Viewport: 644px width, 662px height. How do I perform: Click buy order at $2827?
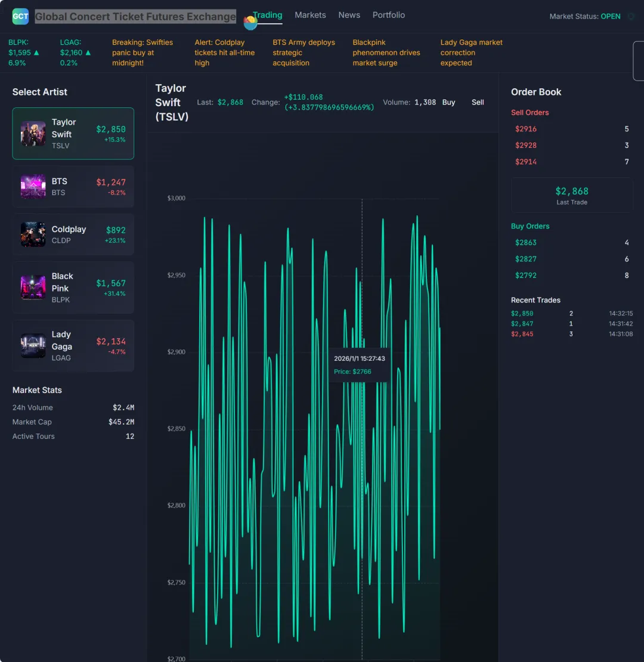pos(572,259)
